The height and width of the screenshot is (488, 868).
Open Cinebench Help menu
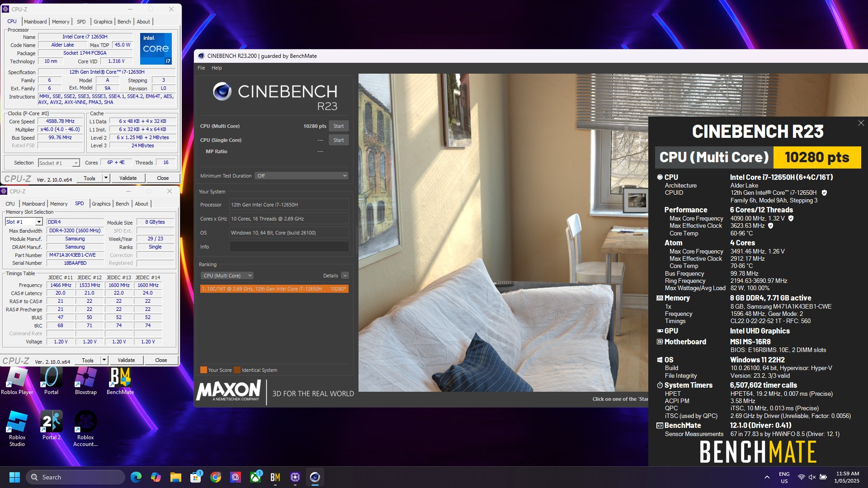[217, 68]
